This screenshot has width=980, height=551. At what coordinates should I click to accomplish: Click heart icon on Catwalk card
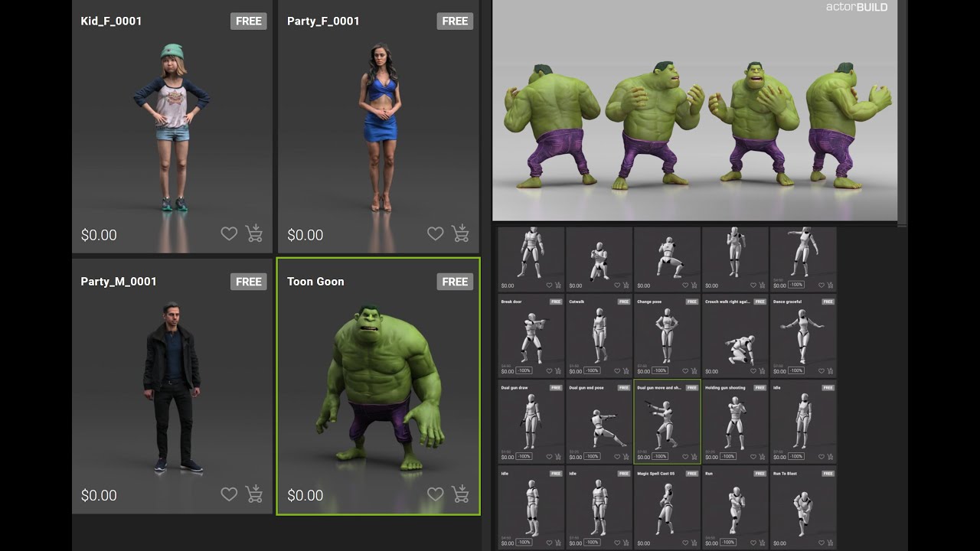(617, 370)
